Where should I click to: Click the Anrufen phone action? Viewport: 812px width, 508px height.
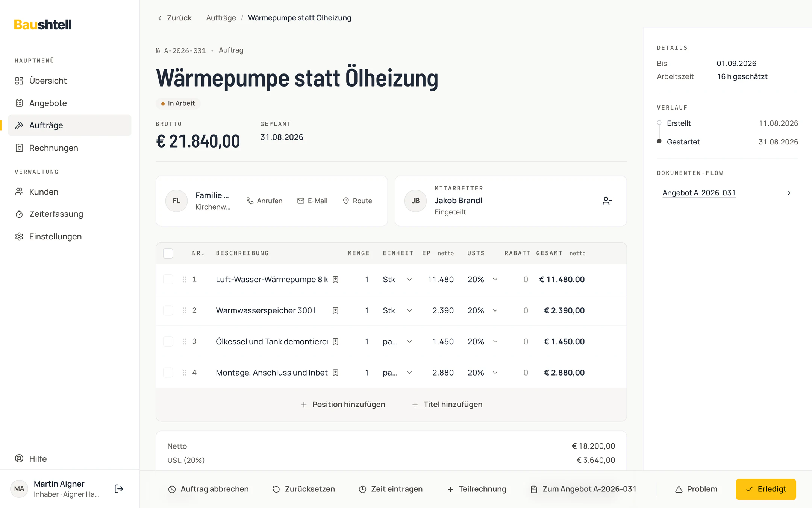pyautogui.click(x=264, y=201)
